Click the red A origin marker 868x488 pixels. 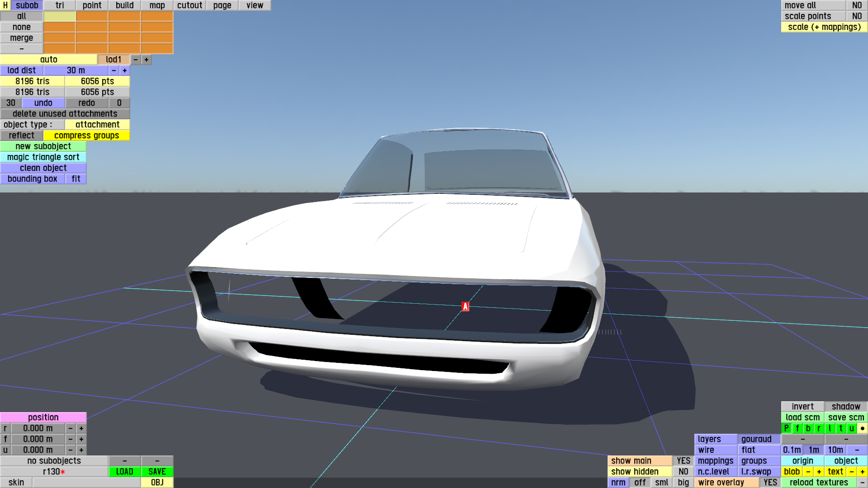[465, 306]
